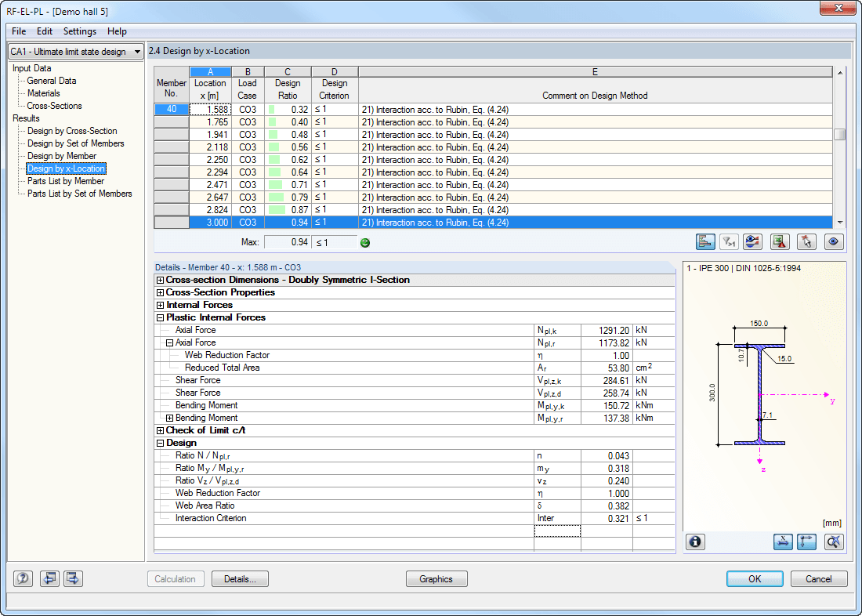Click the green status icon next to Max
862x616 pixels.
365,242
